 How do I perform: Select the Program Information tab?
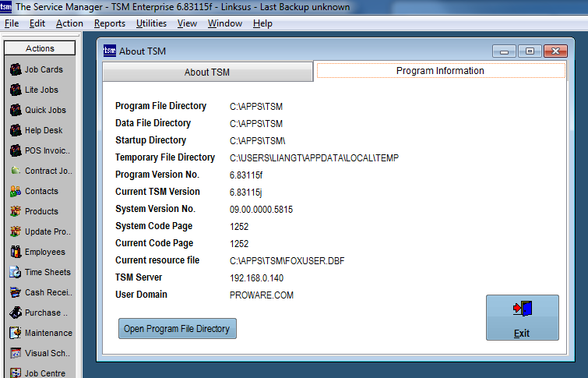(x=440, y=71)
